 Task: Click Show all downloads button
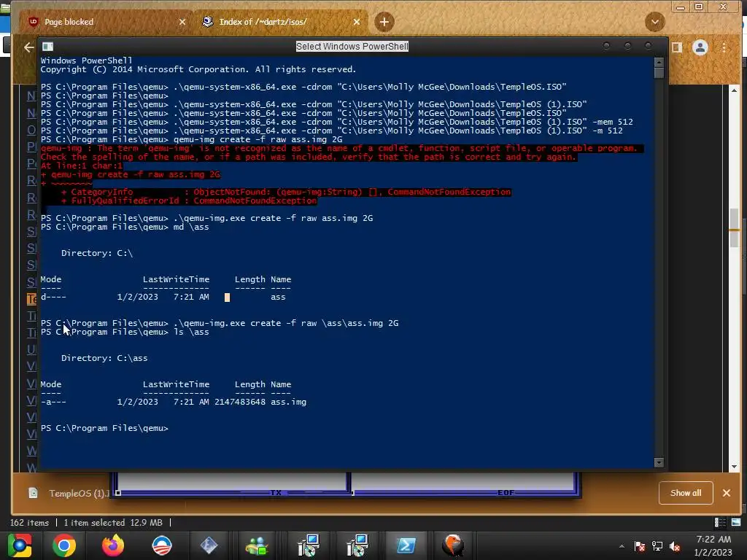tap(686, 493)
